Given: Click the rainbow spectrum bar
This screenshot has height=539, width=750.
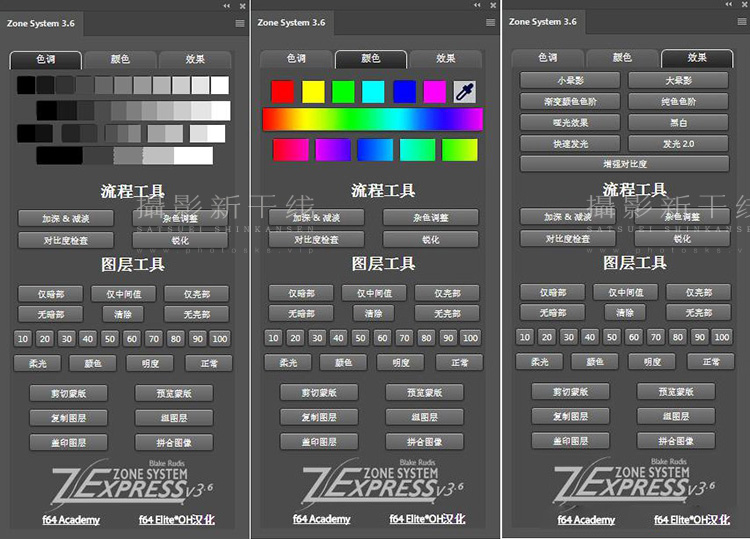Looking at the screenshot, I should (x=373, y=119).
